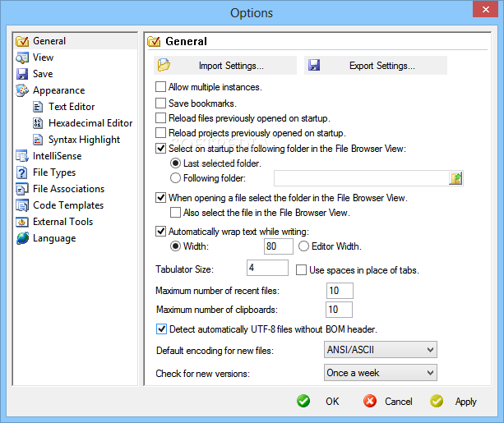This screenshot has width=504, height=423.
Task: Check Reload files previously opened on startup
Action: 160,118
